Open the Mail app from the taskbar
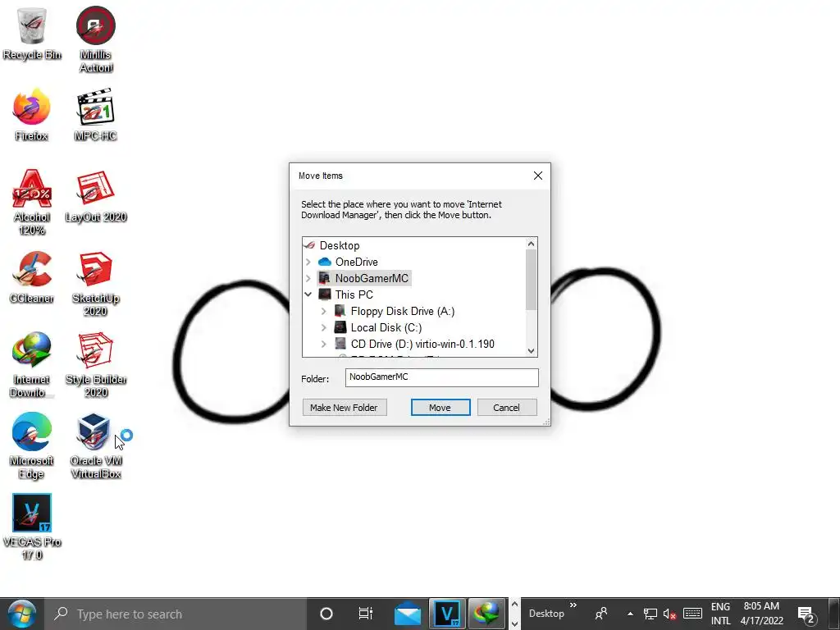The width and height of the screenshot is (840, 630). 408,614
